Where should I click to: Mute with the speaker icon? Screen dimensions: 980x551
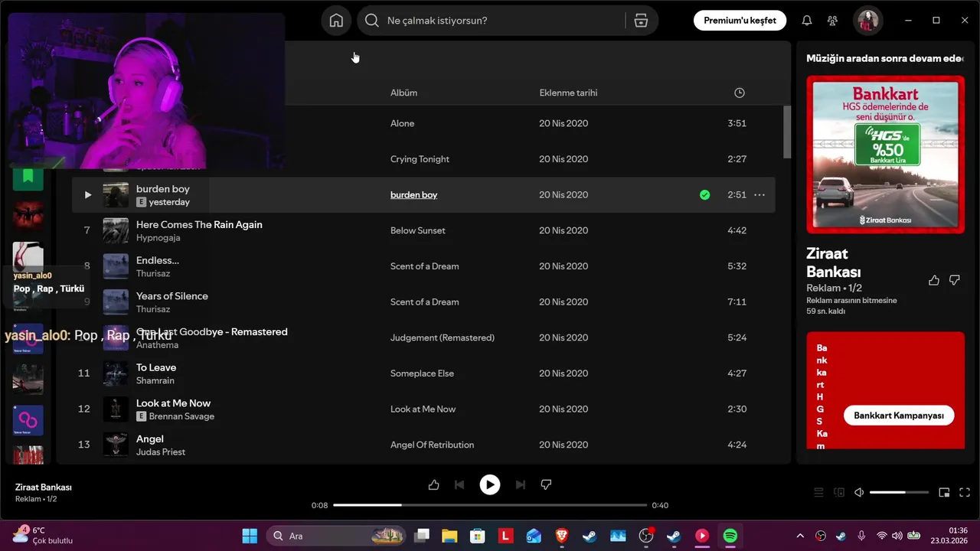pyautogui.click(x=859, y=493)
